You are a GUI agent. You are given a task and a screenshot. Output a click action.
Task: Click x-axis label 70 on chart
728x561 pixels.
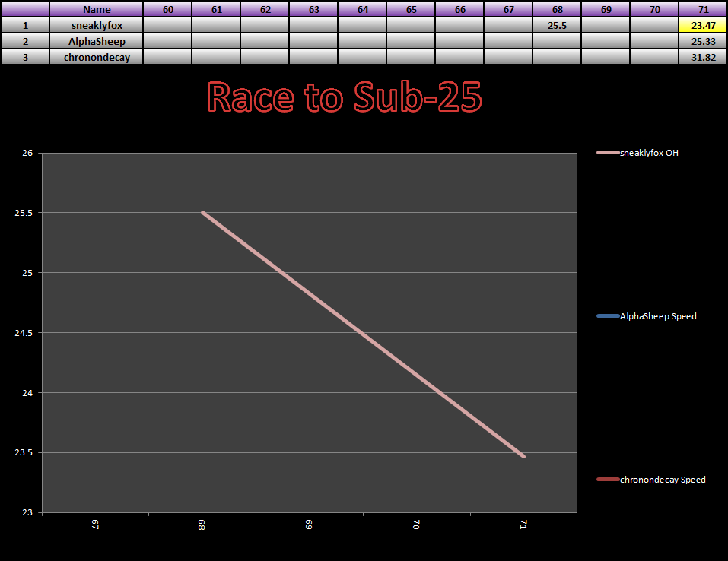coord(416,525)
